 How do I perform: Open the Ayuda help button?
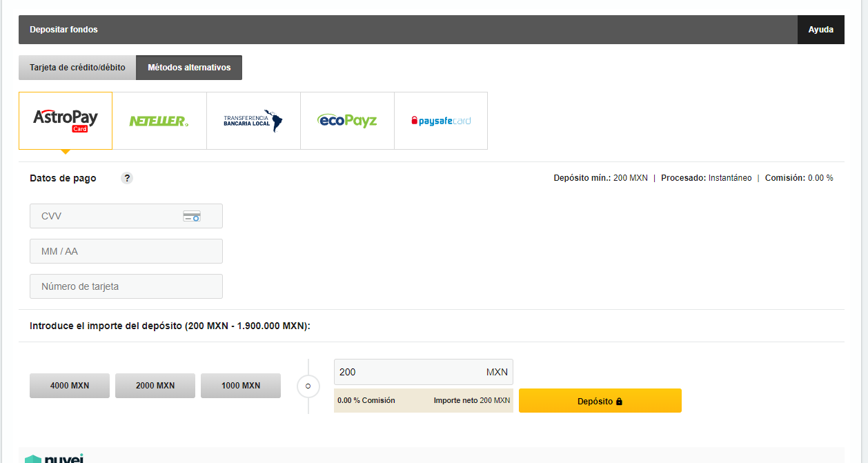820,30
